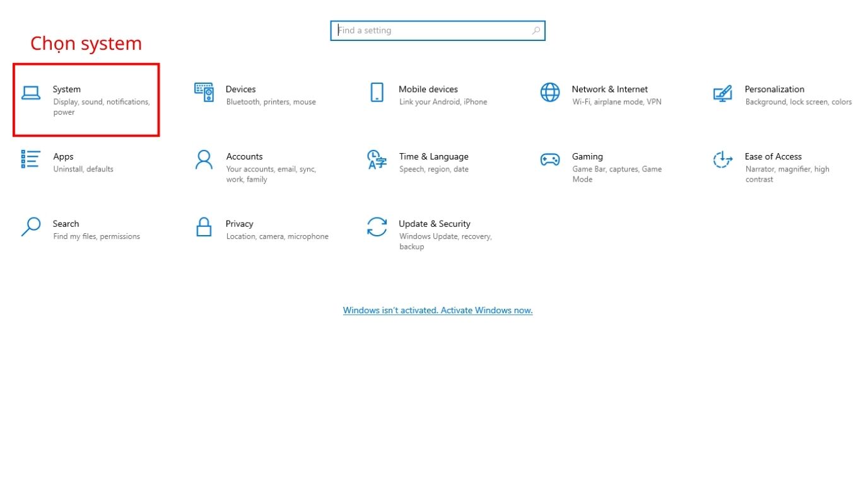The image size is (868, 484).
Task: Click the magnifier inside Find a setting box
Action: [536, 30]
